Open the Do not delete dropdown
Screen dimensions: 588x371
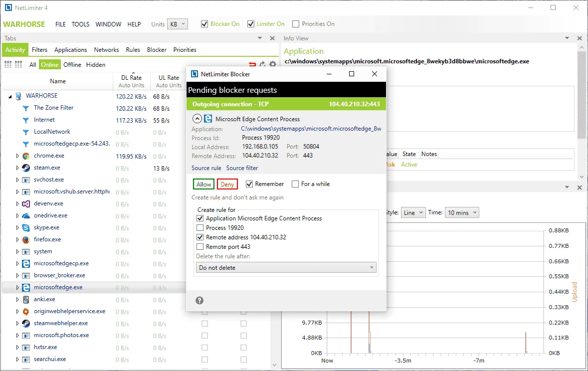(286, 267)
